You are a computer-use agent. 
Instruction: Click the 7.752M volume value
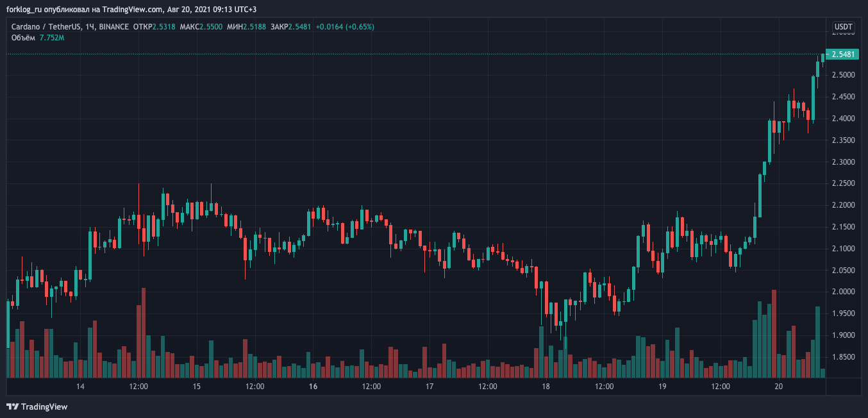[51, 38]
